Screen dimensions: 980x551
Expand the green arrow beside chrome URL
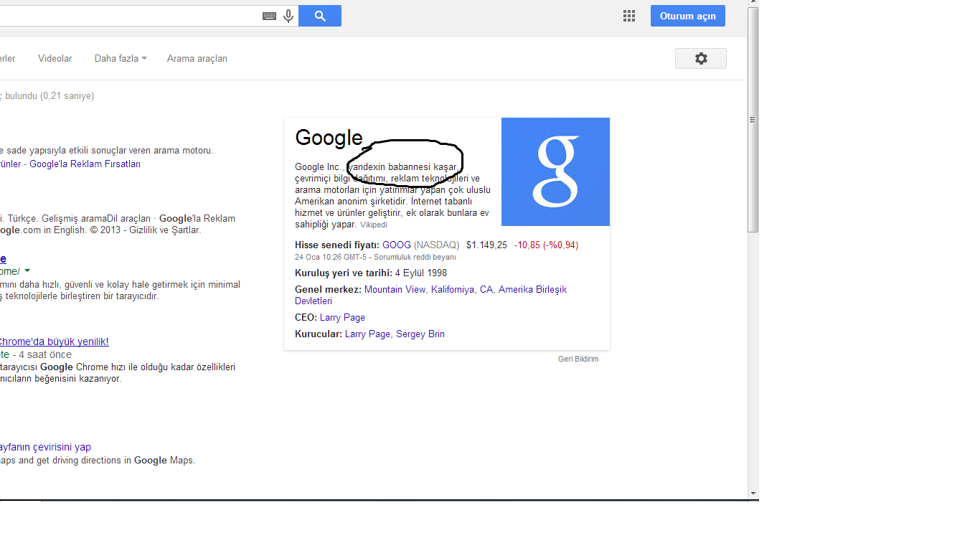click(27, 270)
